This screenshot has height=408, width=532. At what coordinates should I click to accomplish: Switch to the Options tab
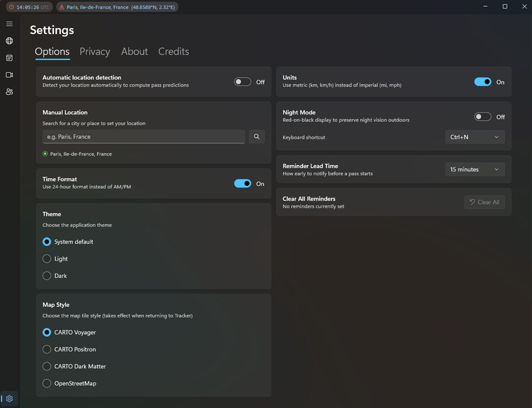52,52
